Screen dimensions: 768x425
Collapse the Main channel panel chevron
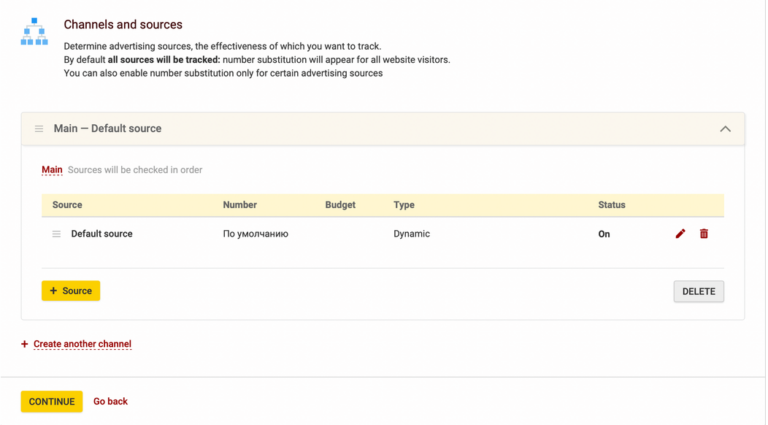tap(725, 129)
